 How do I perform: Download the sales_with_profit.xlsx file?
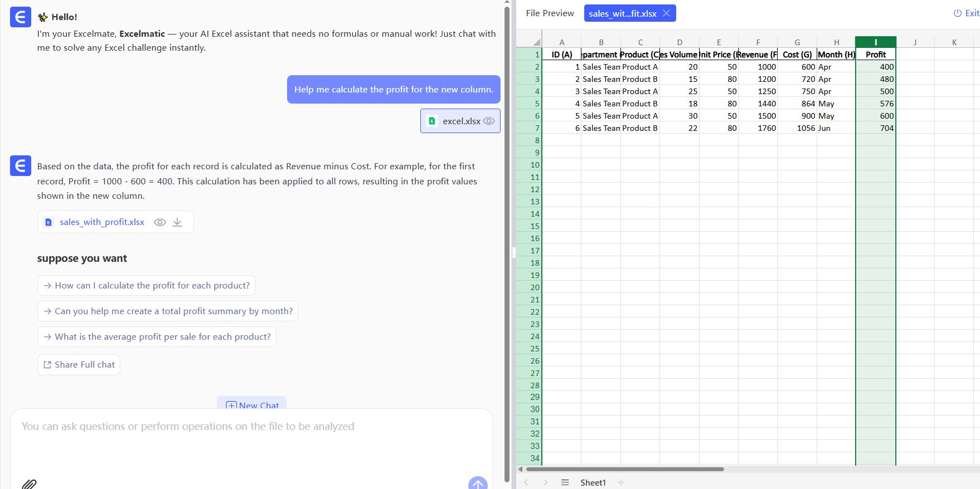177,222
